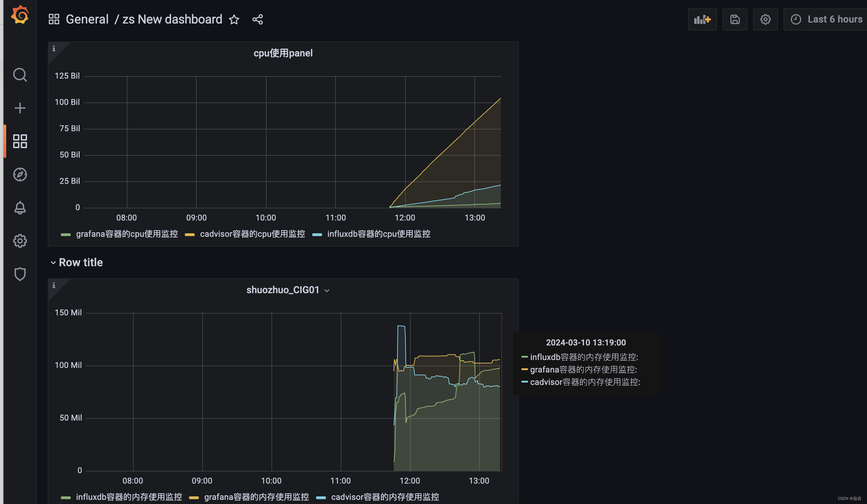Open color picker for grafana memory yellow swatch
Viewport: 867px width, 504px height.
pyautogui.click(x=194, y=498)
